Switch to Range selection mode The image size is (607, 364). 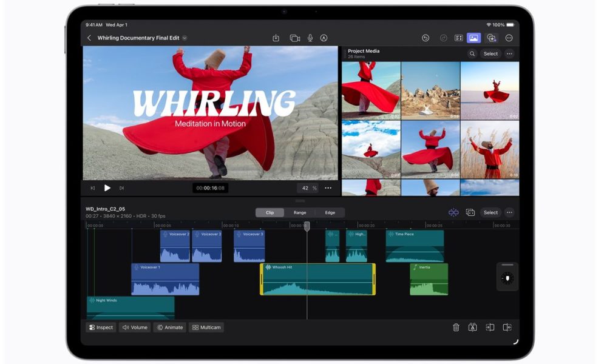(300, 212)
